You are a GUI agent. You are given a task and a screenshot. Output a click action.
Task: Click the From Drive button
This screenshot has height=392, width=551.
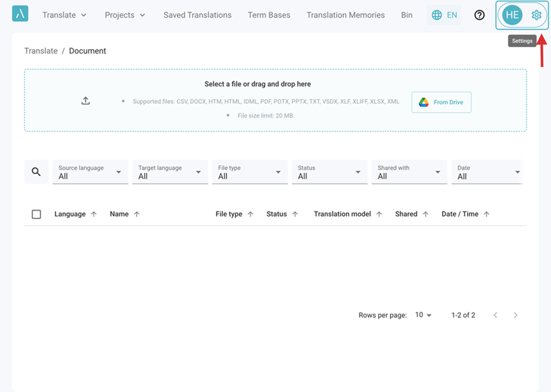[441, 102]
